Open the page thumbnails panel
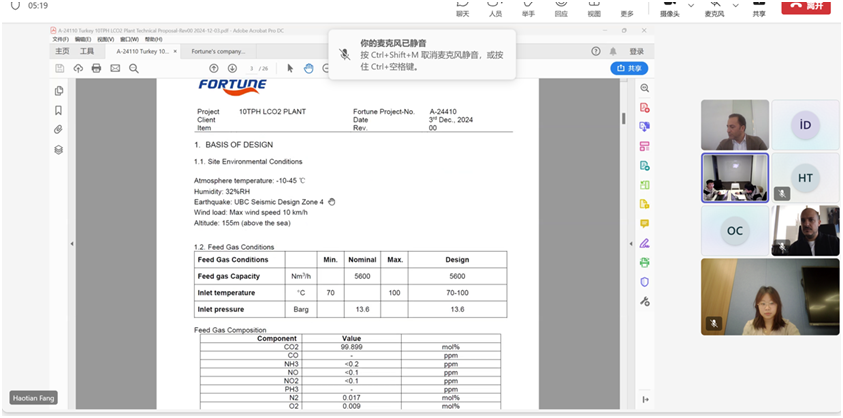 (59, 91)
